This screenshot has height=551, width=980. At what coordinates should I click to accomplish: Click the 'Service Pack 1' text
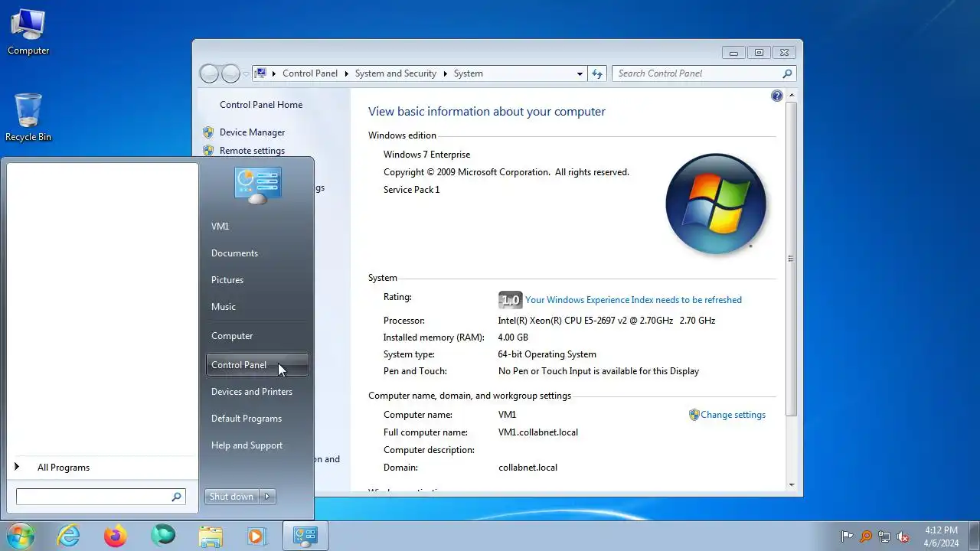tap(412, 190)
